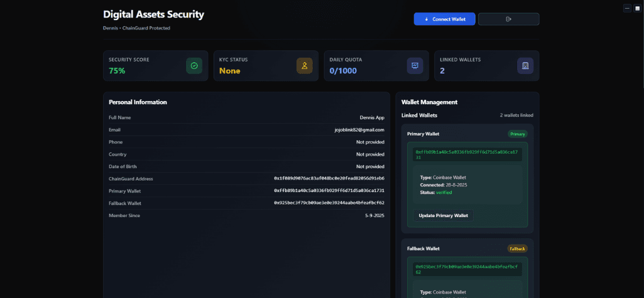Click the minimize panel icon

coord(627,8)
